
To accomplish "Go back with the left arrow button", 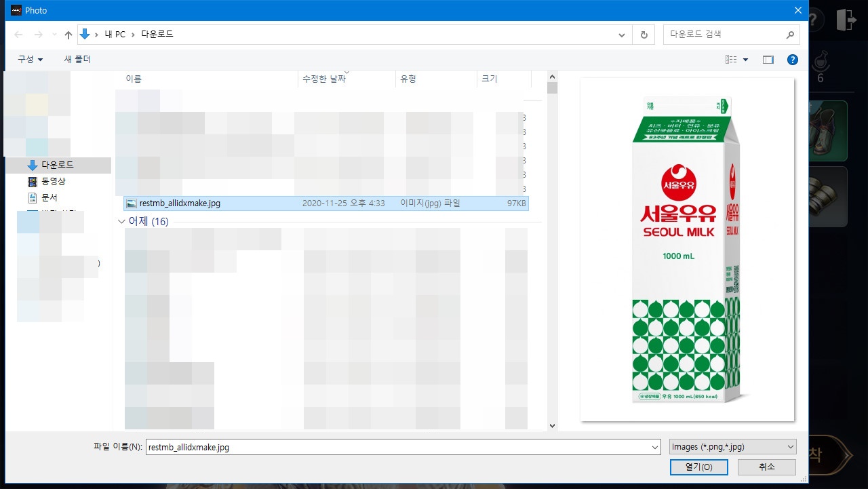I will point(18,35).
